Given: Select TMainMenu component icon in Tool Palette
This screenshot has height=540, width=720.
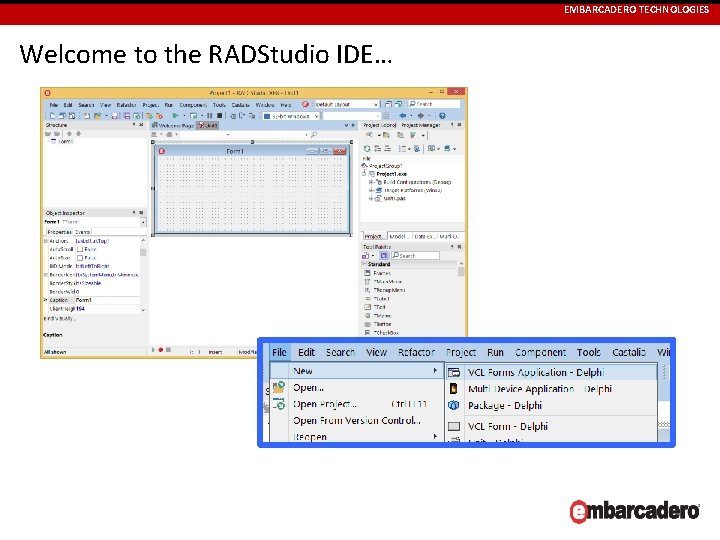Looking at the screenshot, I should point(367,281).
